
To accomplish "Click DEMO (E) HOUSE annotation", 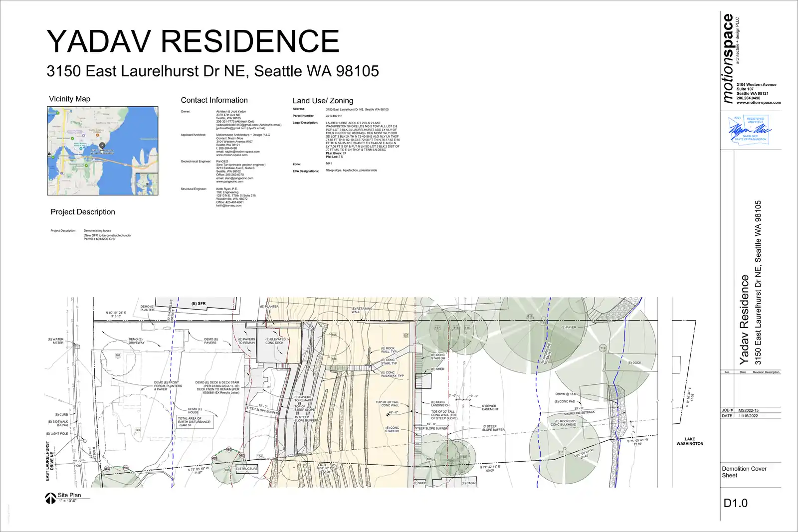I will 195,411.
